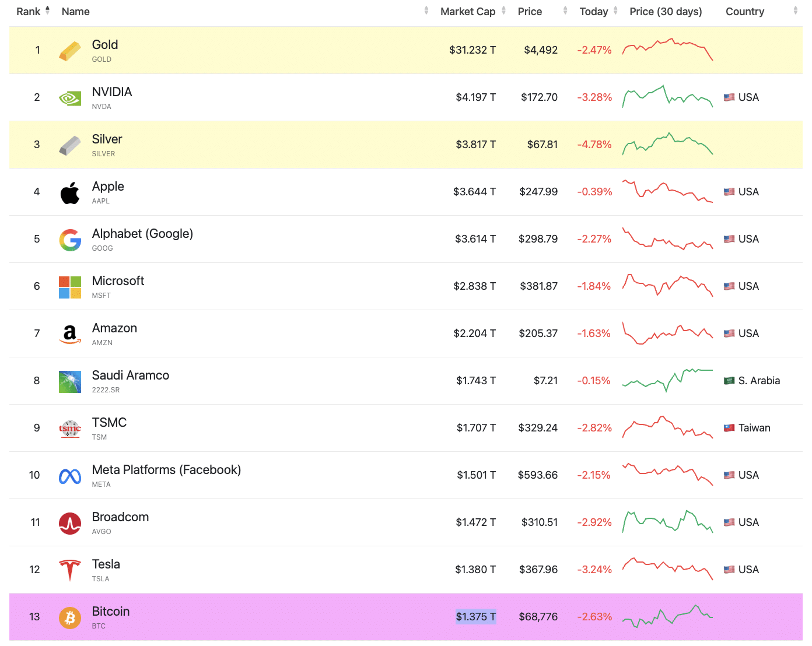Click the Meta infinity logo
Viewport: 812px width, 646px height.
tap(70, 476)
